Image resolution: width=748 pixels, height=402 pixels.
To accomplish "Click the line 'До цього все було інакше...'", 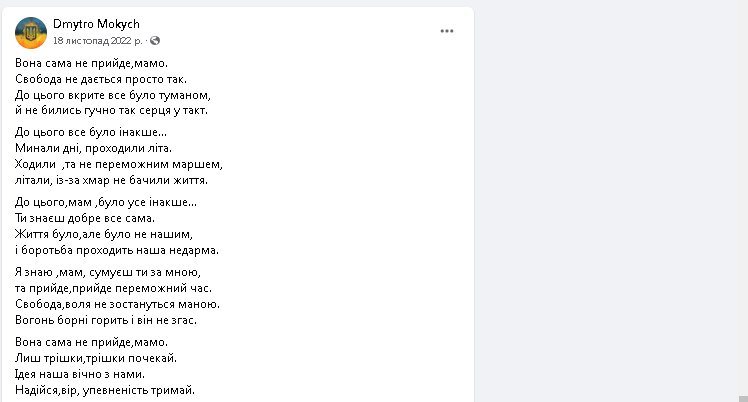I will click(92, 132).
